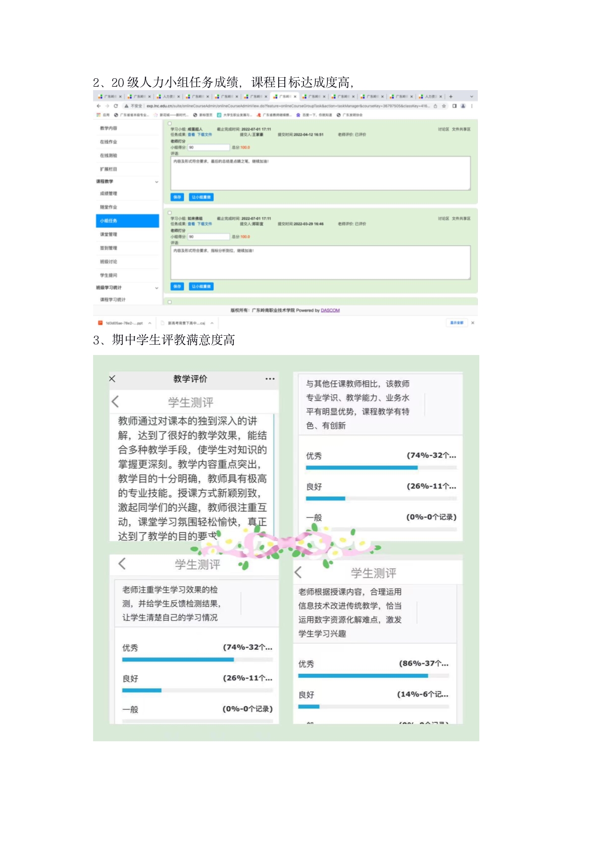Collapse the 班级学习统计 sidebar section
This screenshot has height=868, width=614.
click(156, 288)
